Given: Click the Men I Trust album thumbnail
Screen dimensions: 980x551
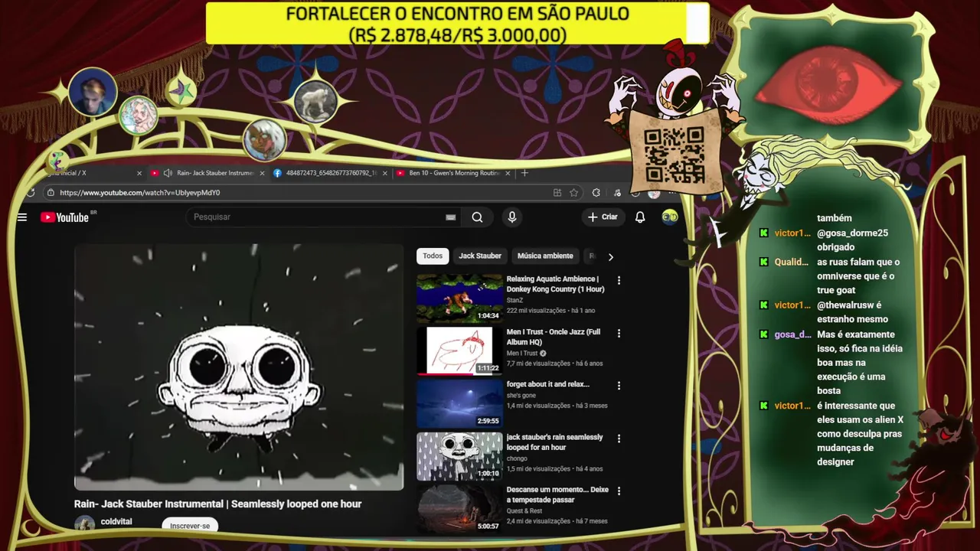Looking at the screenshot, I should tap(459, 350).
